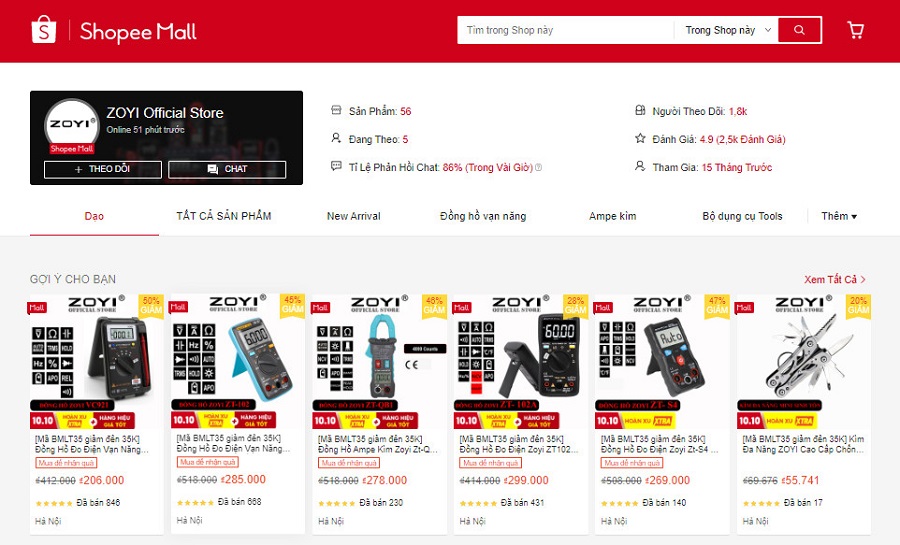Switch to the TẤT CẢ SẢN PHẨM tab
Screen dimensions: 900x545
click(x=223, y=216)
